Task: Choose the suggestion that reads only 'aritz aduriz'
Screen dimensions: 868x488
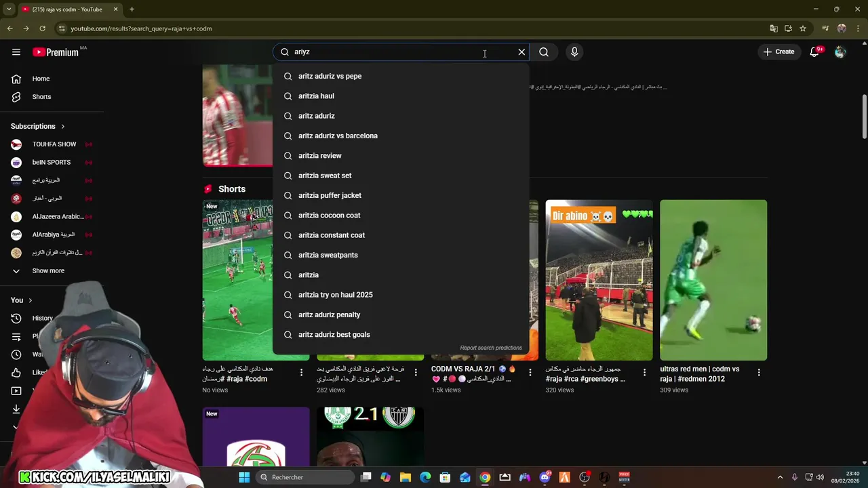Action: [x=401, y=116]
